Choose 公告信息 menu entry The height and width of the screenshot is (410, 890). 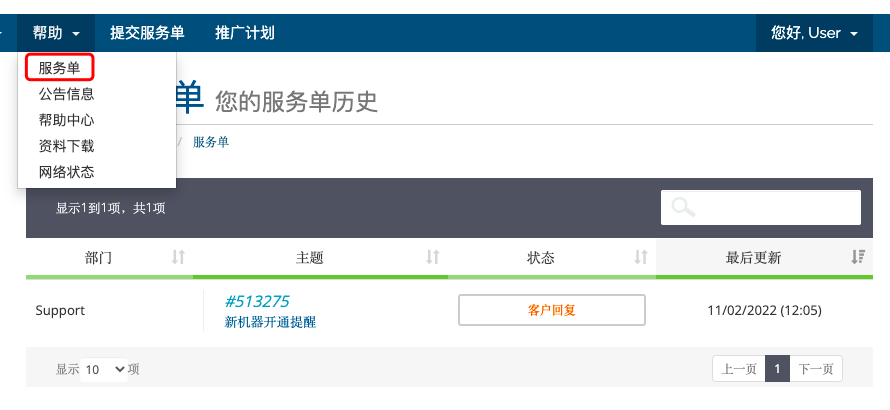pyautogui.click(x=67, y=94)
